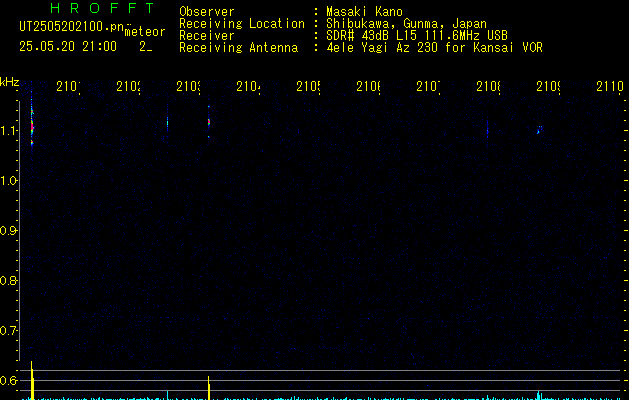Click the 1.0 kHz axis label
The width and height of the screenshot is (629, 400).
[x=8, y=181]
